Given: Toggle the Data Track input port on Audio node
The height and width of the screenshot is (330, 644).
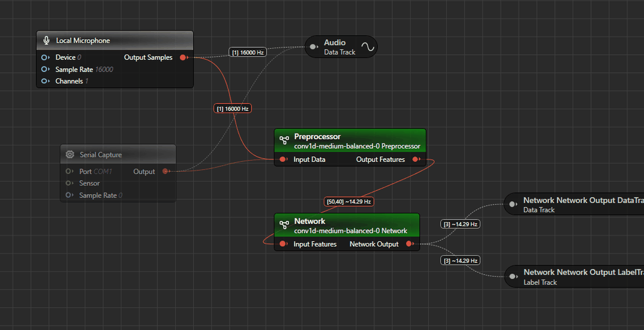Looking at the screenshot, I should tap(314, 46).
